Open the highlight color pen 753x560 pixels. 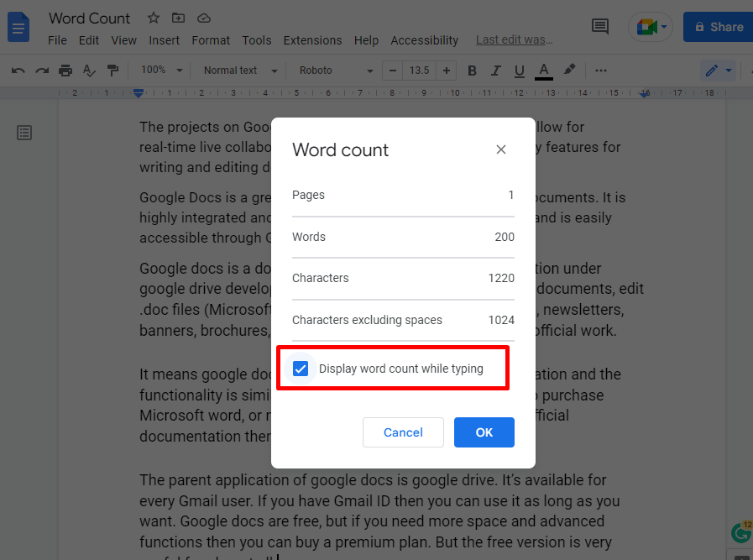point(569,70)
